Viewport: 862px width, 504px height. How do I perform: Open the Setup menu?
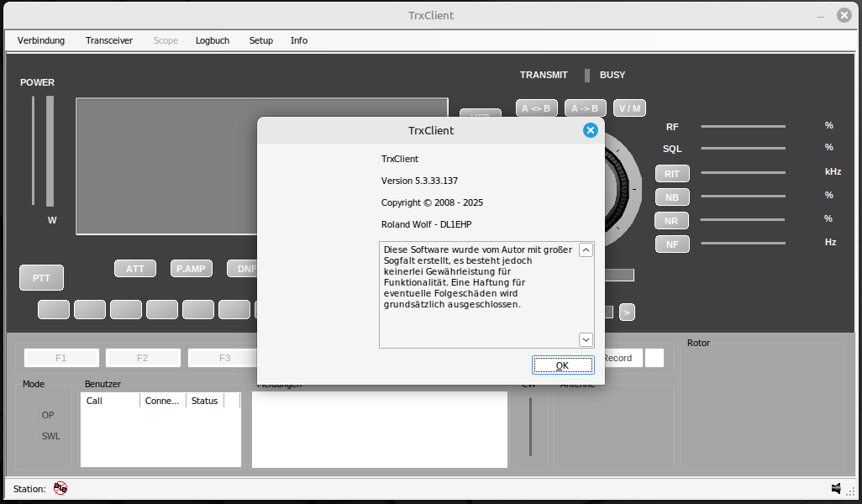[x=260, y=40]
